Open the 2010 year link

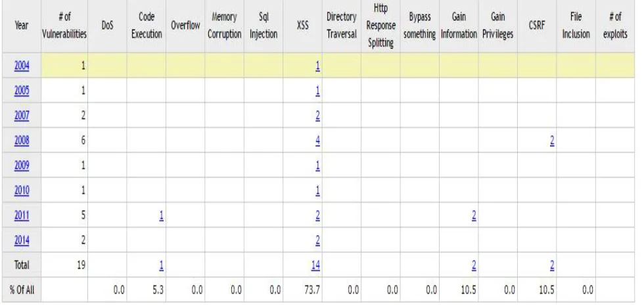22,190
